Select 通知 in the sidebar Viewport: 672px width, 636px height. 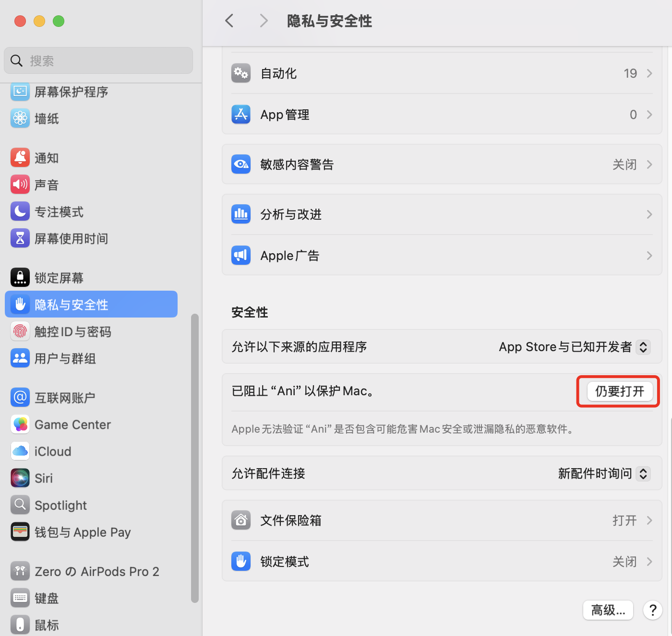(47, 158)
